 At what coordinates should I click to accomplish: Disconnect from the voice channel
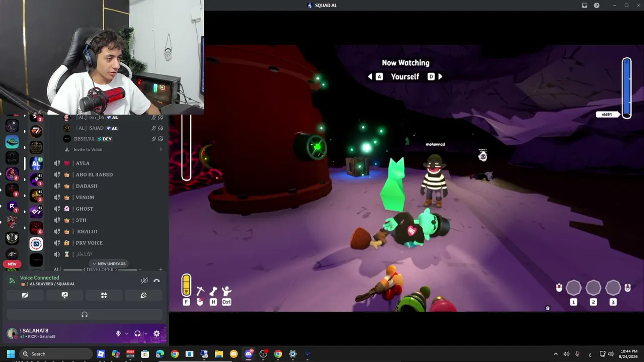tap(156, 281)
